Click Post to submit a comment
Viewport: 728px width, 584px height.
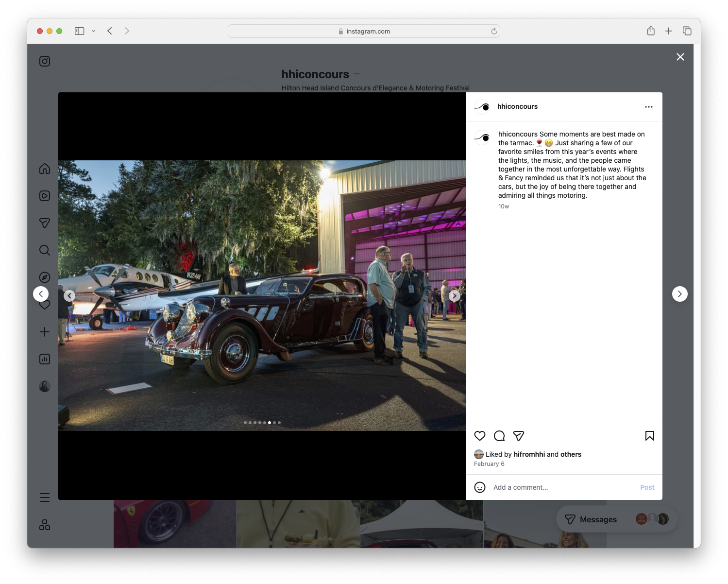click(647, 487)
